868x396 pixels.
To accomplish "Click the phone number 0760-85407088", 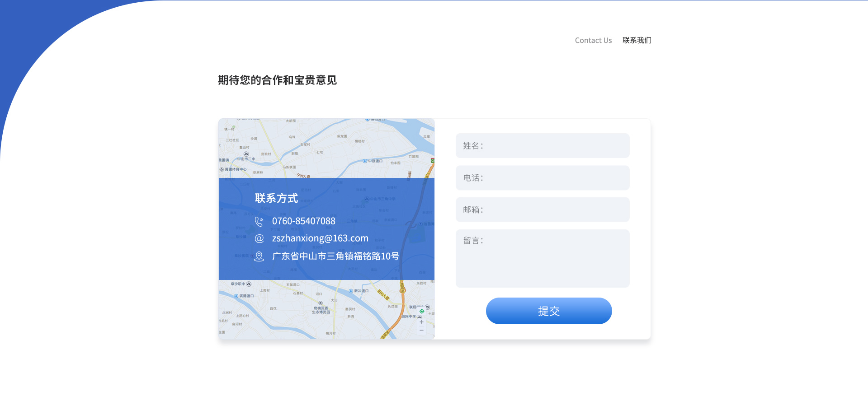I will [x=303, y=221].
